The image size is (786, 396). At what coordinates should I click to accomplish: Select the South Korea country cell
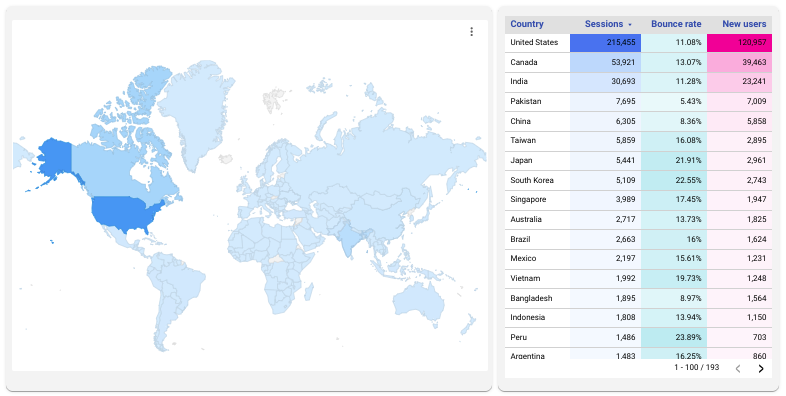[537, 180]
